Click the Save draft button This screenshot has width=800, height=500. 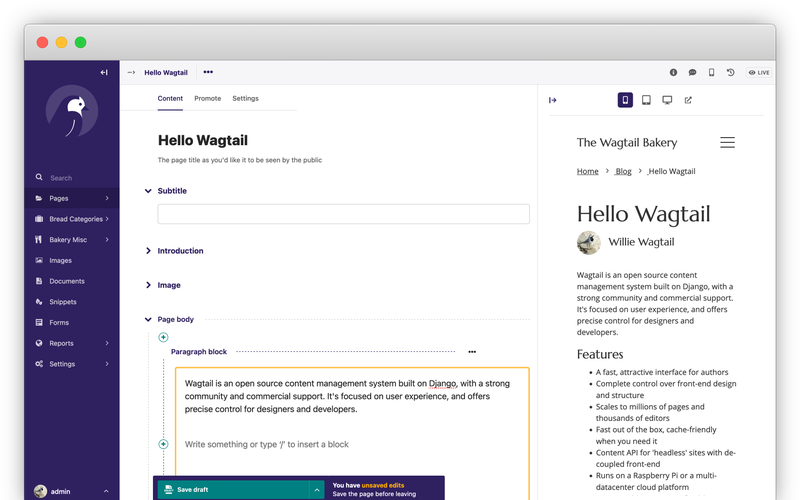click(234, 490)
